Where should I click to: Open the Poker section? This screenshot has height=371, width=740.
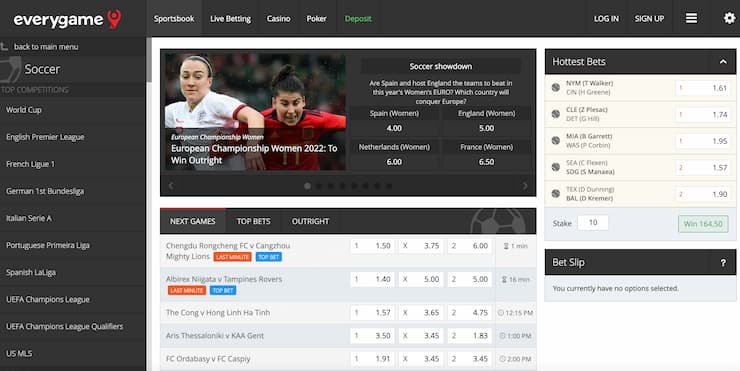[316, 19]
